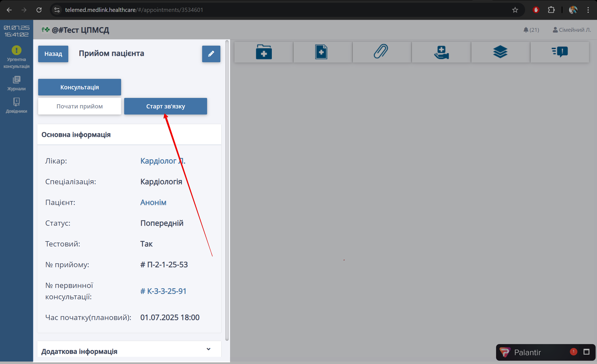The image size is (597, 364).
Task: Open urgent consultation in sidebar
Action: [x=17, y=57]
